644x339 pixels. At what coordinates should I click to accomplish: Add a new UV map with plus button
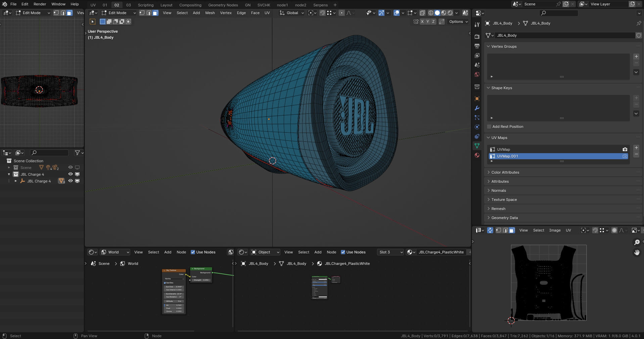point(636,148)
